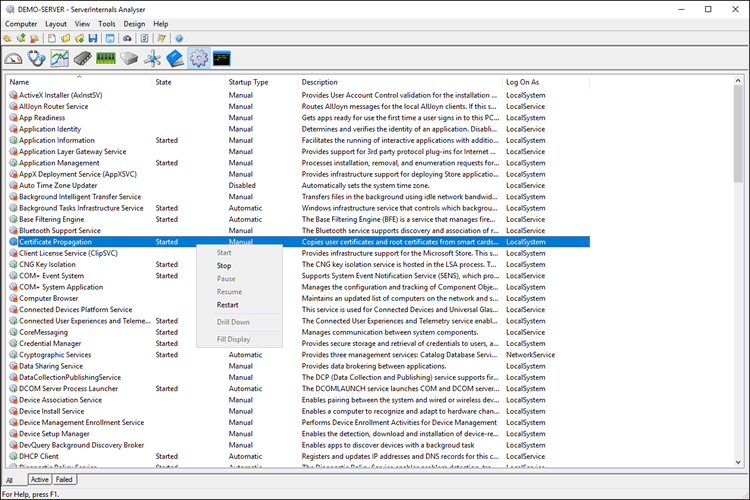Click the scrollbar down arrow
The width and height of the screenshot is (750, 500).
738,462
